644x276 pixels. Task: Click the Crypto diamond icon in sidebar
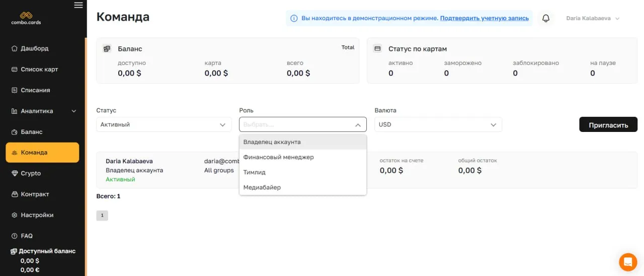15,173
